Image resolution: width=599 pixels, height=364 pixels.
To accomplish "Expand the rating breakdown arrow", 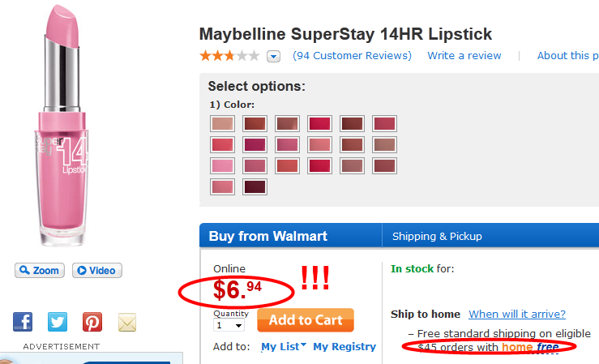I will [273, 56].
